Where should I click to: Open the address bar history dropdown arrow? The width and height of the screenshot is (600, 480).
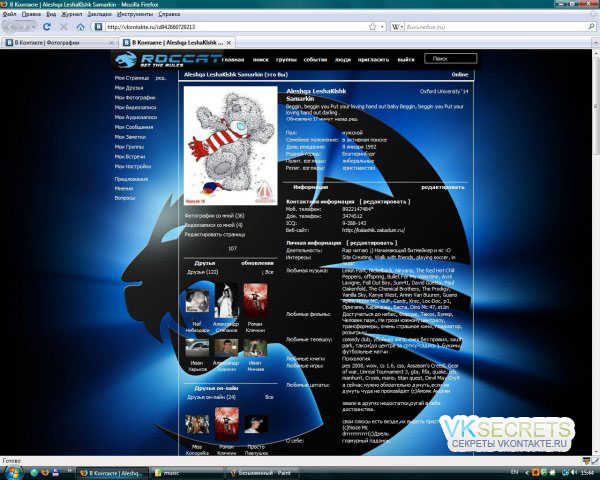coord(382,27)
